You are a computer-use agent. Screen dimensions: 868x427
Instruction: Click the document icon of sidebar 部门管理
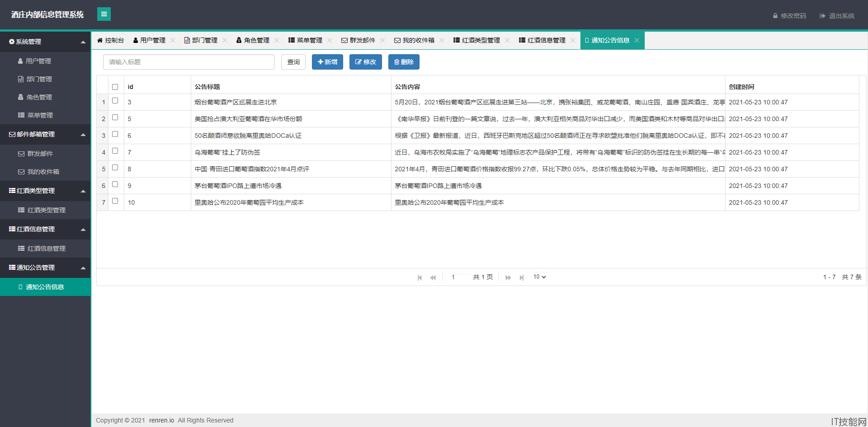point(21,79)
